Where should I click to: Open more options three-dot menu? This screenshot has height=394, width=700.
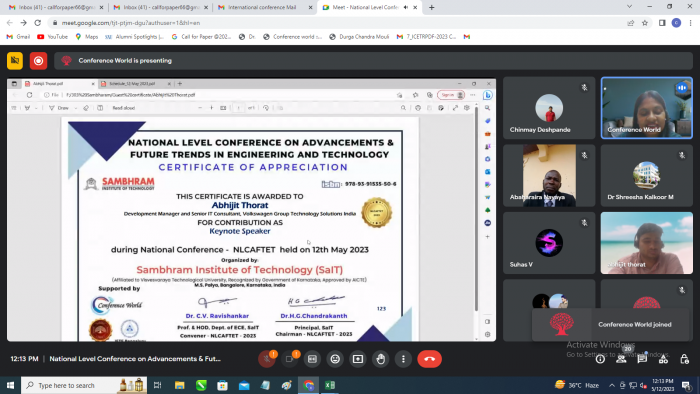point(404,359)
